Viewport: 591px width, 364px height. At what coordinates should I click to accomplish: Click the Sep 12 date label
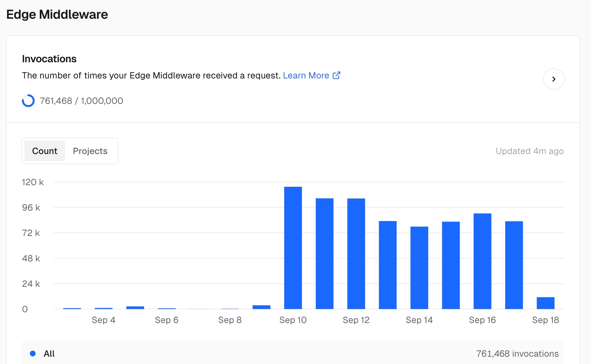356,320
